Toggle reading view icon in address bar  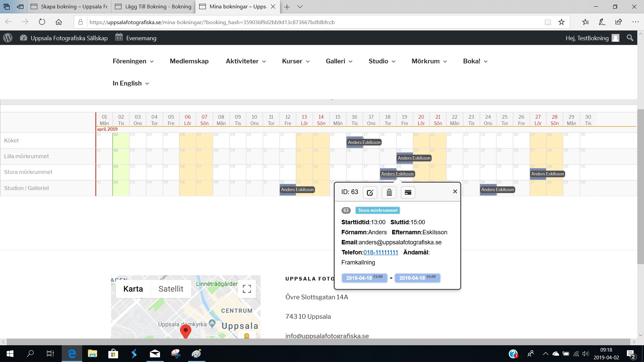pyautogui.click(x=548, y=22)
